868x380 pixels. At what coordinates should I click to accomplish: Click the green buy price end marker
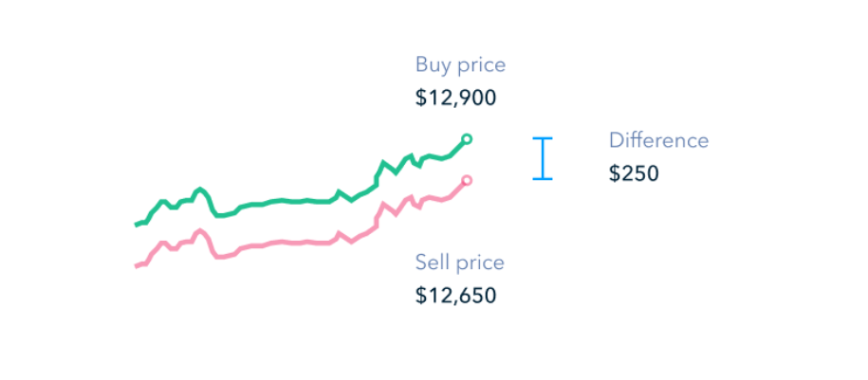[x=467, y=139]
